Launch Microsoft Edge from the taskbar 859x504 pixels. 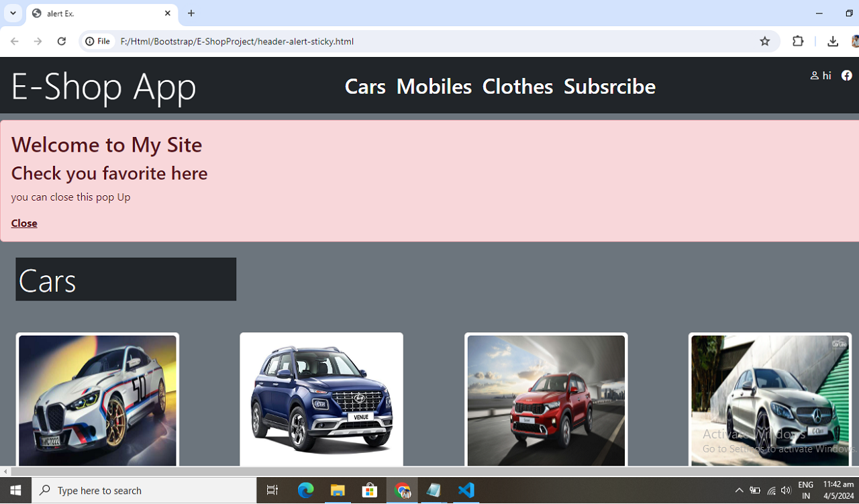pyautogui.click(x=305, y=491)
